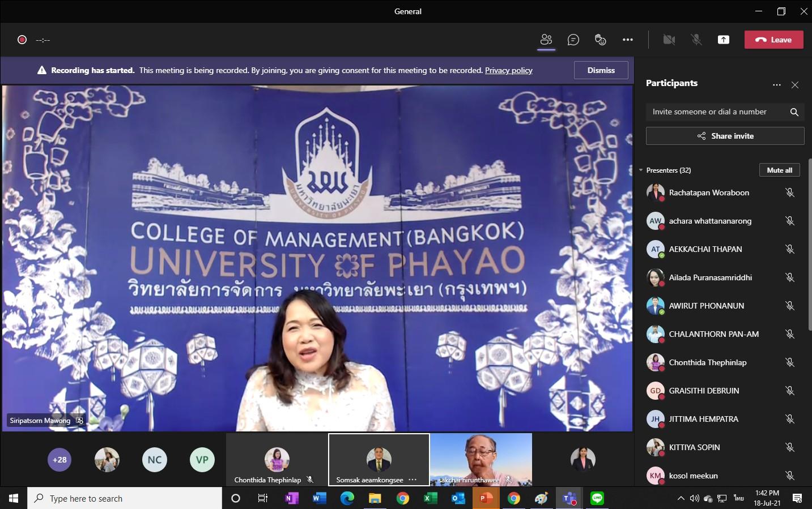Show hidden system tray icons
The height and width of the screenshot is (509, 812).
tap(681, 498)
